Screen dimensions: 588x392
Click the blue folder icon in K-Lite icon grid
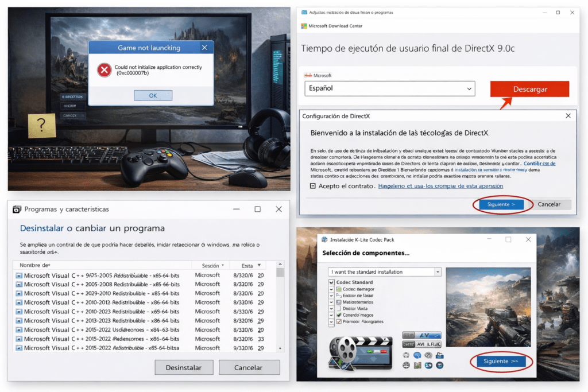coord(439,355)
